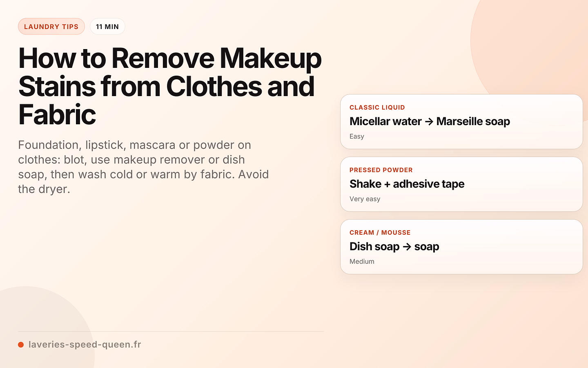The height and width of the screenshot is (368, 588).
Task: Click the arrow in the Micellar water title
Action: pyautogui.click(x=429, y=121)
